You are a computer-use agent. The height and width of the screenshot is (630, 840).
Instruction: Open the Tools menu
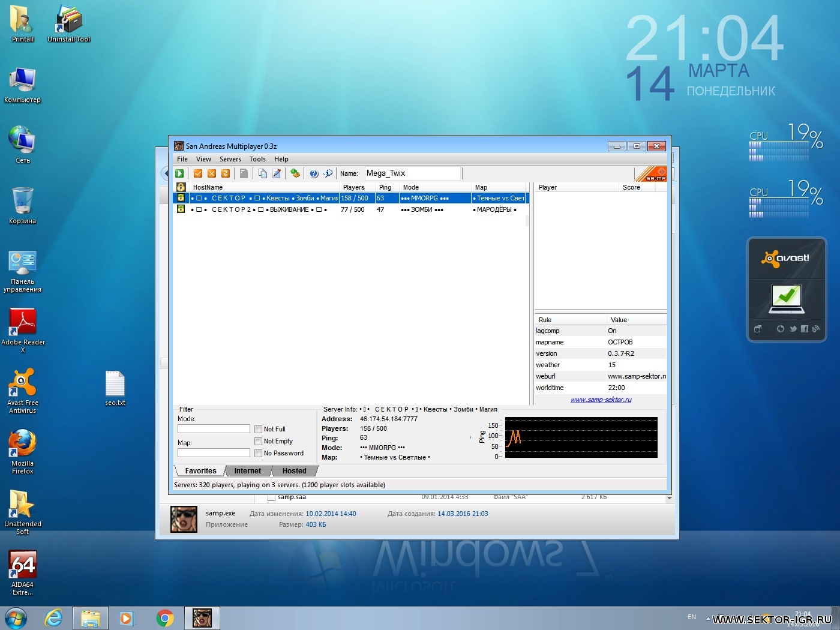[x=257, y=159]
